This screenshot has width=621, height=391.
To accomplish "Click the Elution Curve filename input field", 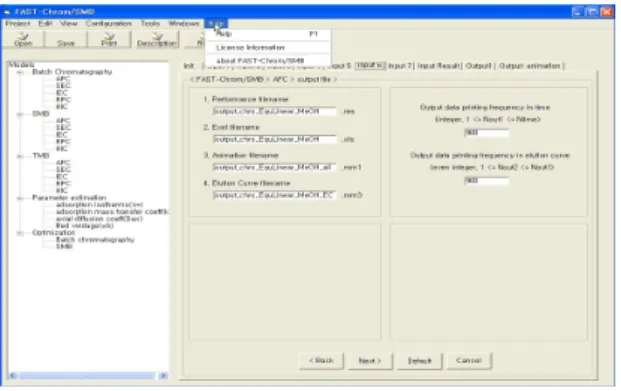I will tap(274, 195).
